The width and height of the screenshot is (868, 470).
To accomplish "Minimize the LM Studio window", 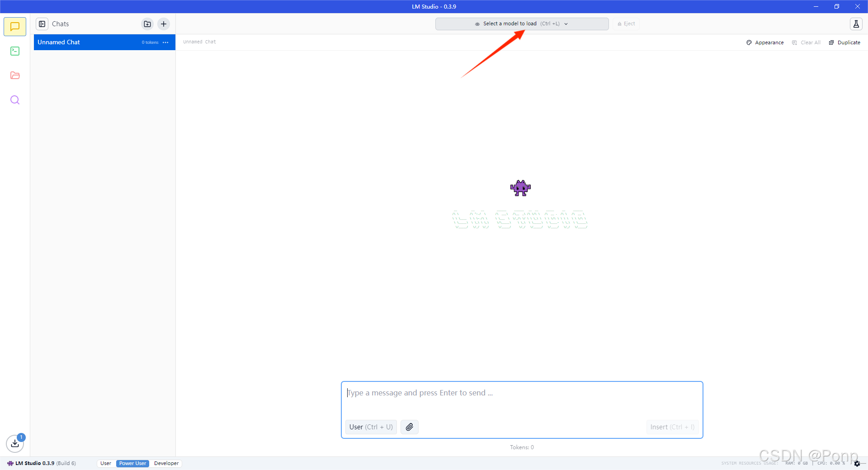I will 816,6.
